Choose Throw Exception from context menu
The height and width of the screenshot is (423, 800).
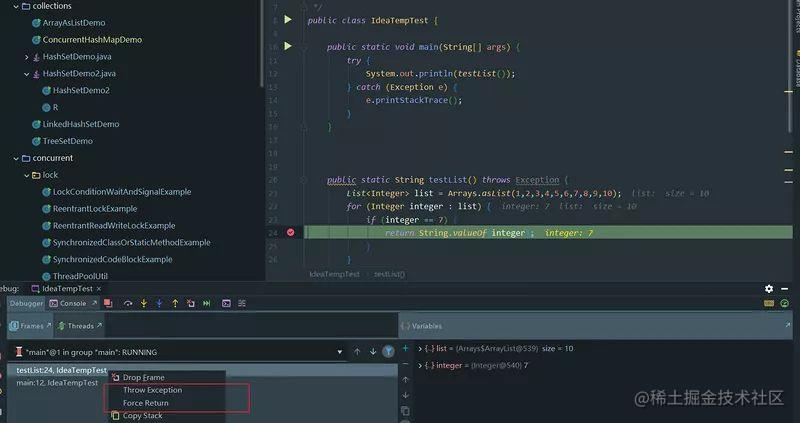165,390
